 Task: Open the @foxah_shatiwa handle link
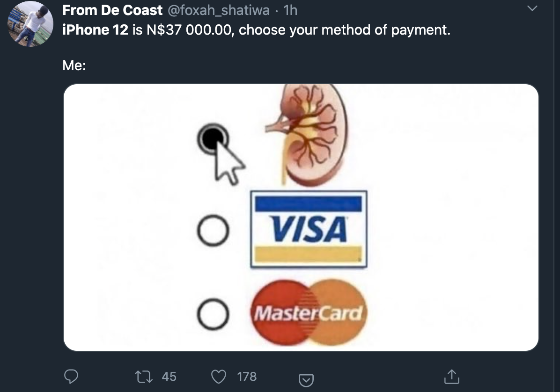tap(219, 10)
